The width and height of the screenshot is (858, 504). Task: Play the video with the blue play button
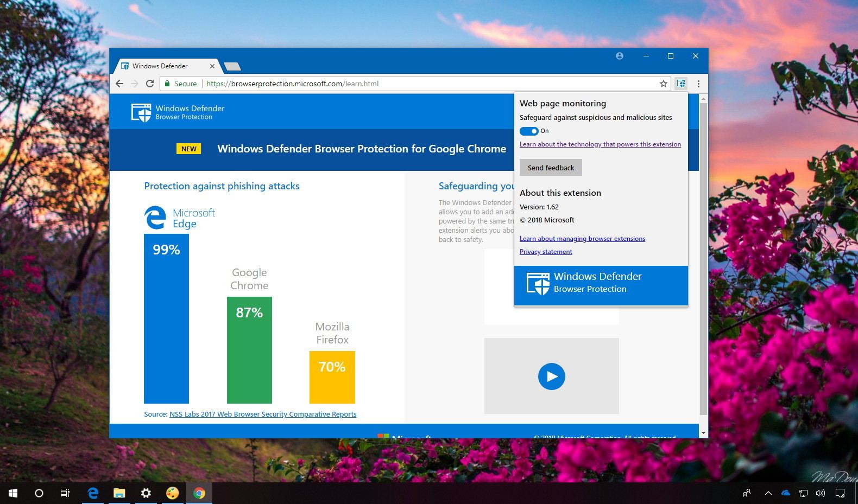[x=552, y=376]
